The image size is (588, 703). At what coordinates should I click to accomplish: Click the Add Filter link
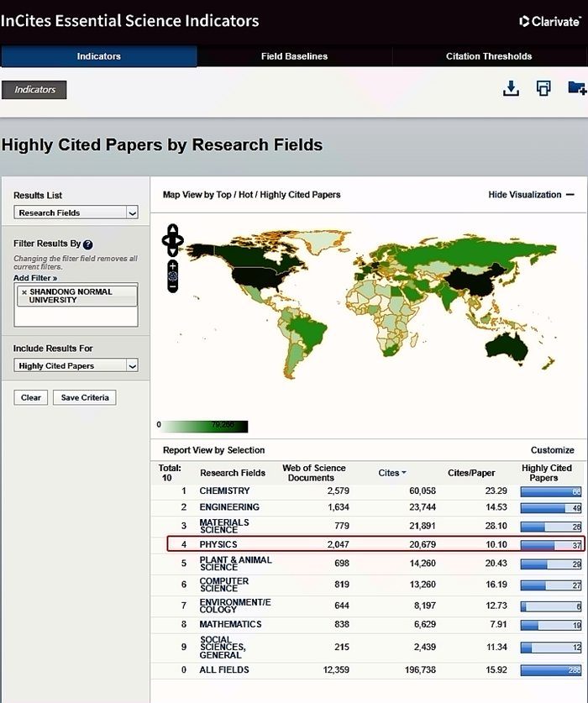[35, 278]
